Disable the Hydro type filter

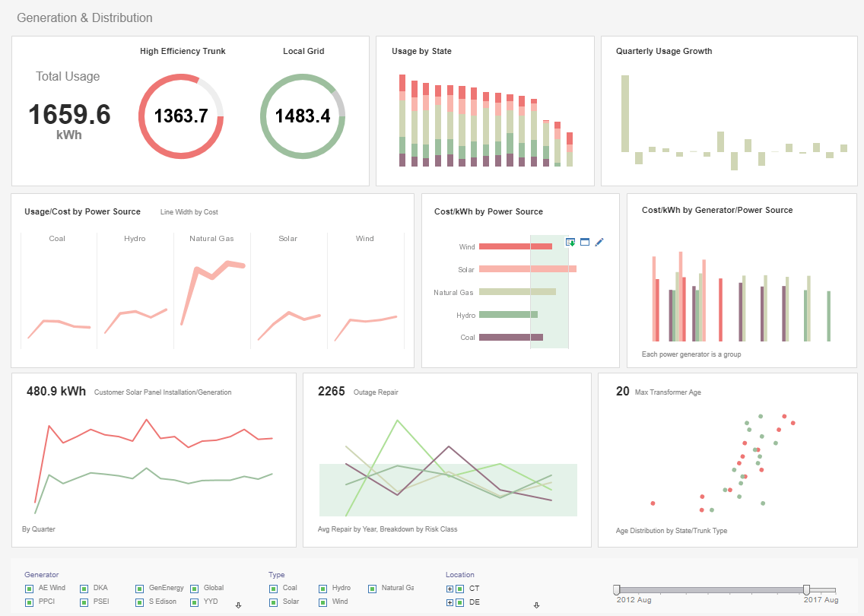[322, 588]
